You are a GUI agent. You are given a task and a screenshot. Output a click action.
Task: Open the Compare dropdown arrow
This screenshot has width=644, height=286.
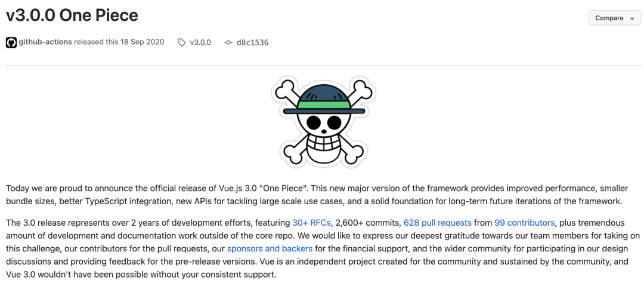click(631, 18)
